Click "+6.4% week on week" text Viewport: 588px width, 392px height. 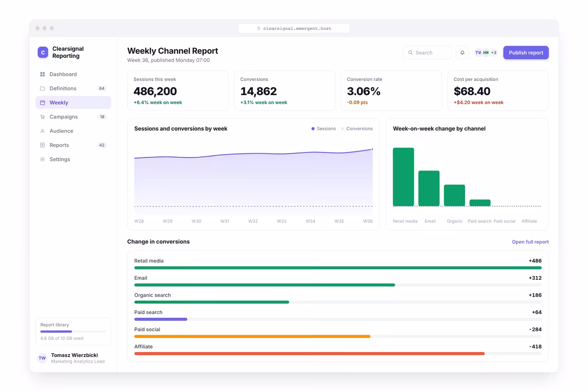[158, 103]
